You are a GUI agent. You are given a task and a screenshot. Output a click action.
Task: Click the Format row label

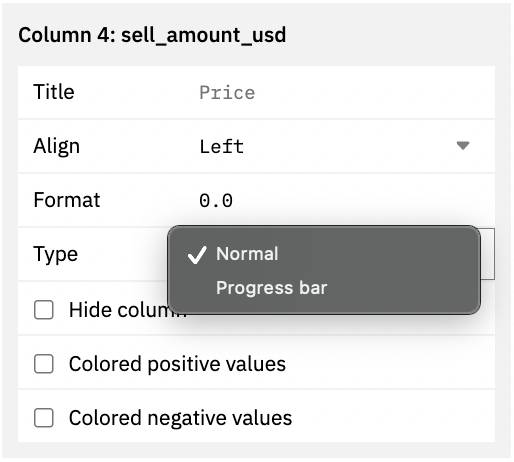point(67,200)
